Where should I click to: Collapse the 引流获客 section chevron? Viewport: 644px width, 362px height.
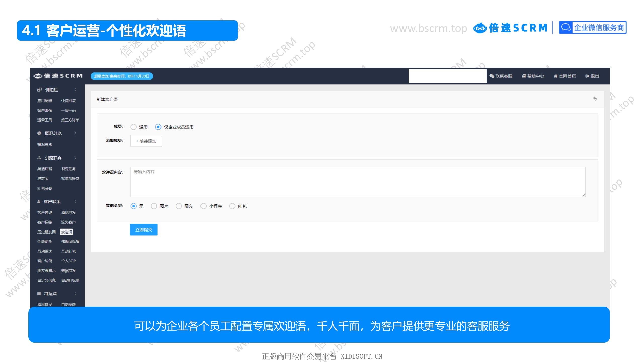pyautogui.click(x=75, y=158)
